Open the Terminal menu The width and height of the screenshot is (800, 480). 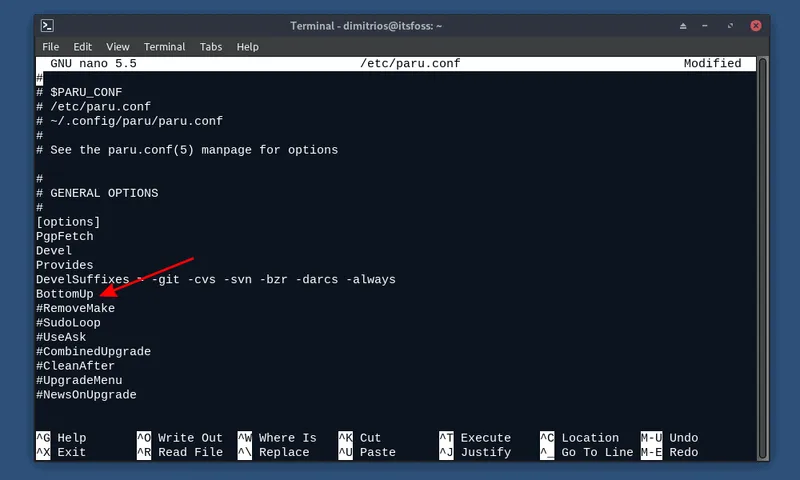pyautogui.click(x=164, y=46)
